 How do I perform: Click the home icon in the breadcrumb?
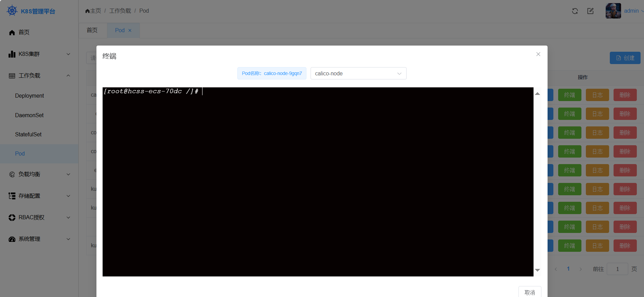(88, 11)
